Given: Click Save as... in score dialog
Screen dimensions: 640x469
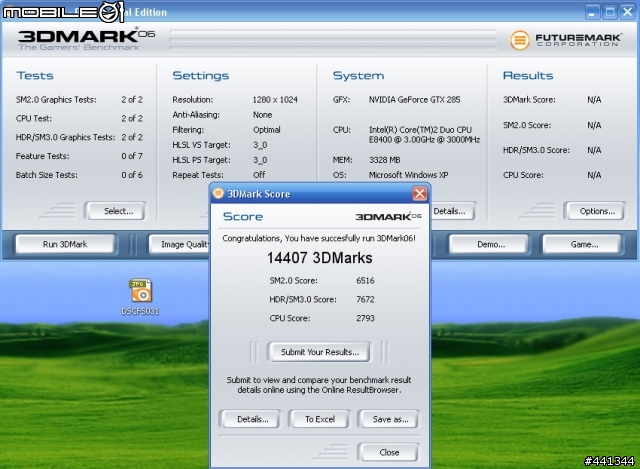Looking at the screenshot, I should pos(388,419).
